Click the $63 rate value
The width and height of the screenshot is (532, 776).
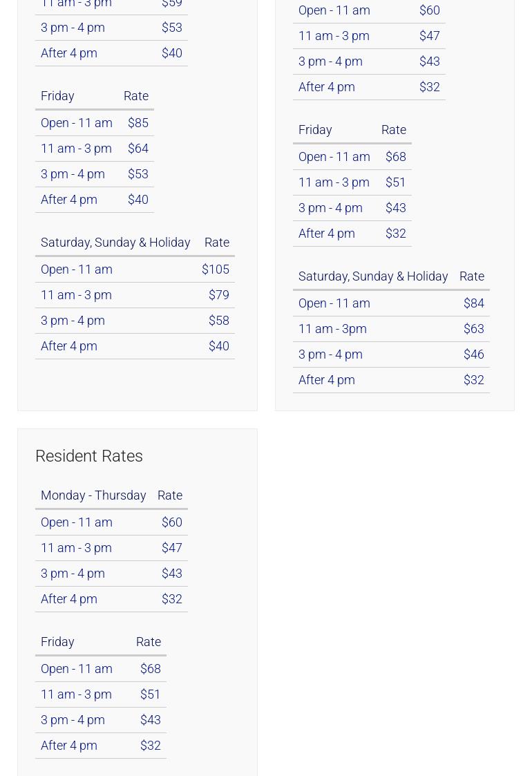click(x=473, y=329)
